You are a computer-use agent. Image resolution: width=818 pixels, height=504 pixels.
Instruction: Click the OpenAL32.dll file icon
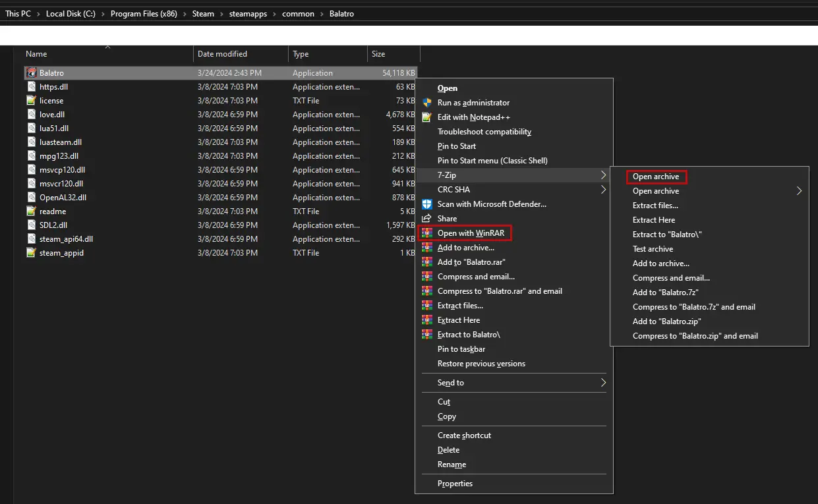click(31, 198)
